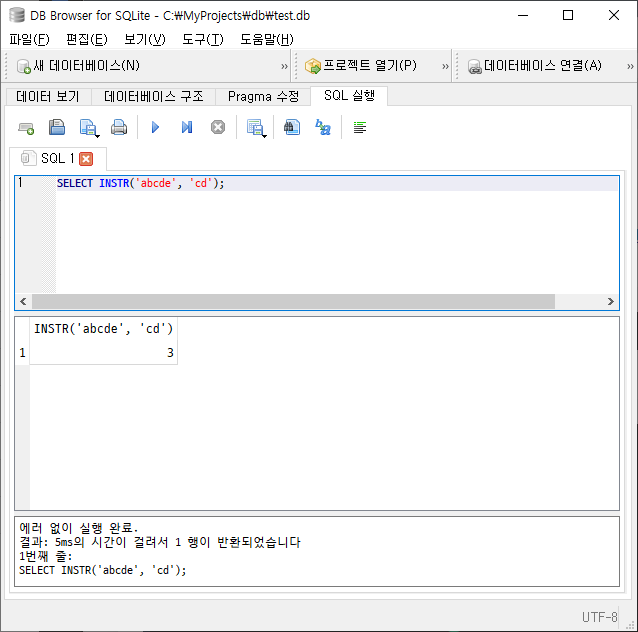Image resolution: width=638 pixels, height=632 pixels.
Task: Select the result cell with value 3
Action: 103,352
